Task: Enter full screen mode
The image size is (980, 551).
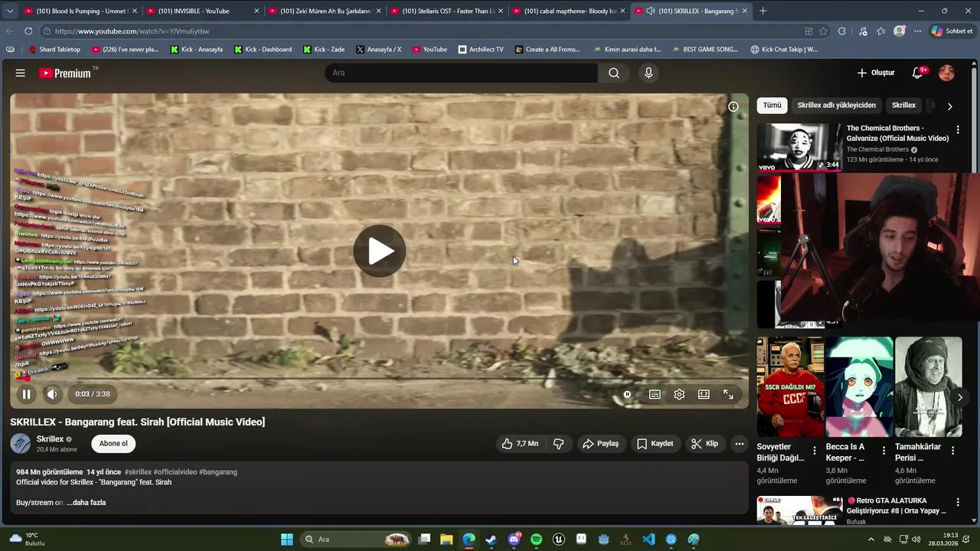Action: coord(728,394)
